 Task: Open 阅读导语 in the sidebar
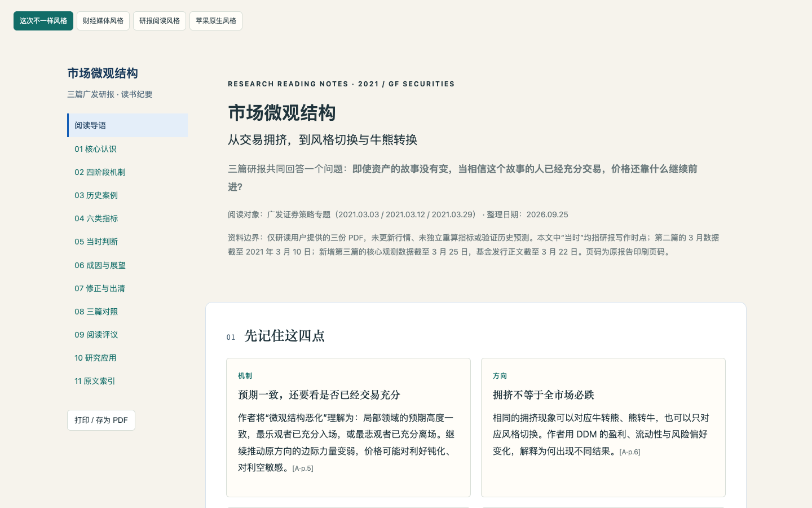[127, 125]
